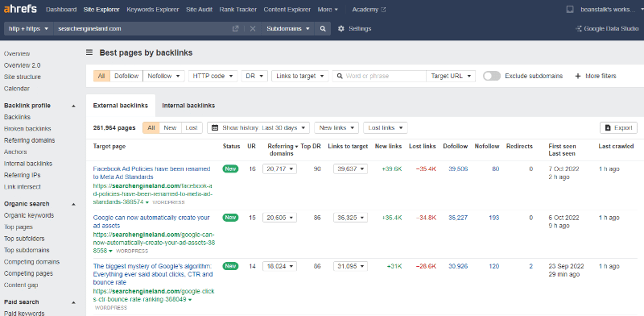Expand links to target 39,637 dropdown
Viewport: 644px width, 316px height.
[350, 169]
